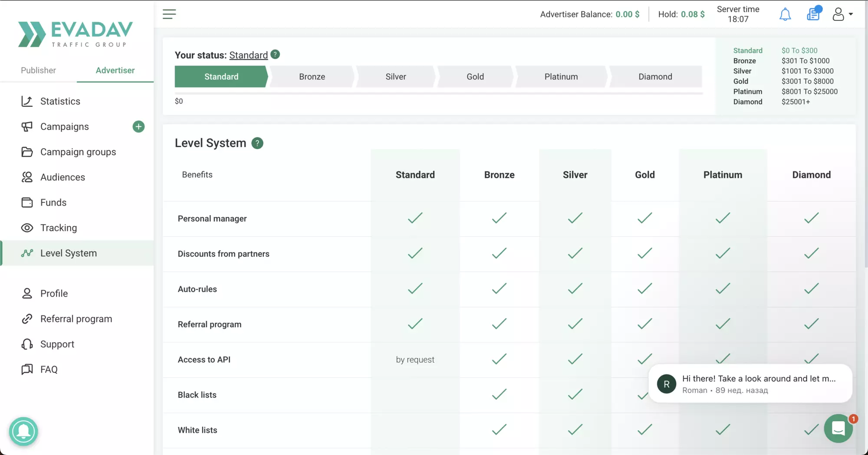Toggle the hamburger sidebar menu icon
Viewport: 868px width, 455px height.
coord(169,14)
